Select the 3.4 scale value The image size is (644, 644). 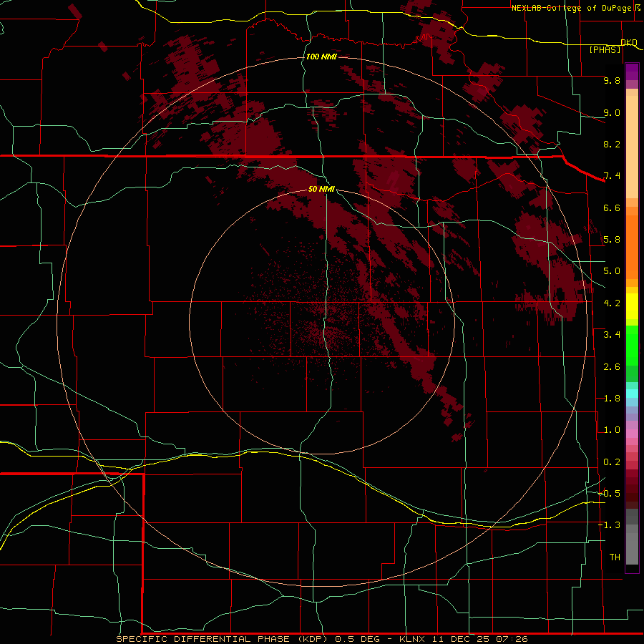(612, 335)
